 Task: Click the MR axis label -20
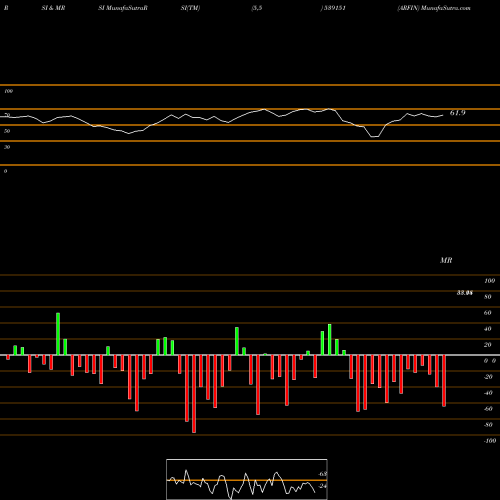pyautogui.click(x=488, y=377)
